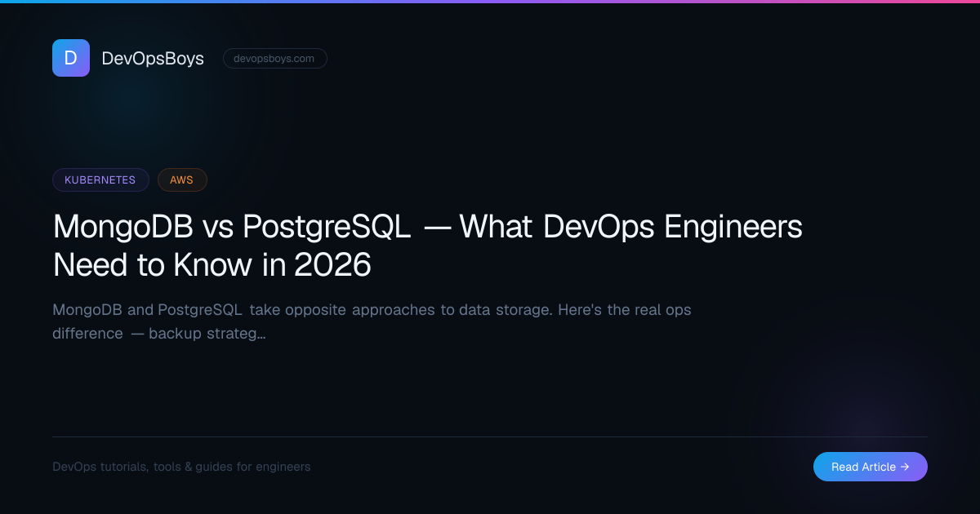
Task: Click the "DevOps tutorials, tools & guides" tagline
Action: 181,467
